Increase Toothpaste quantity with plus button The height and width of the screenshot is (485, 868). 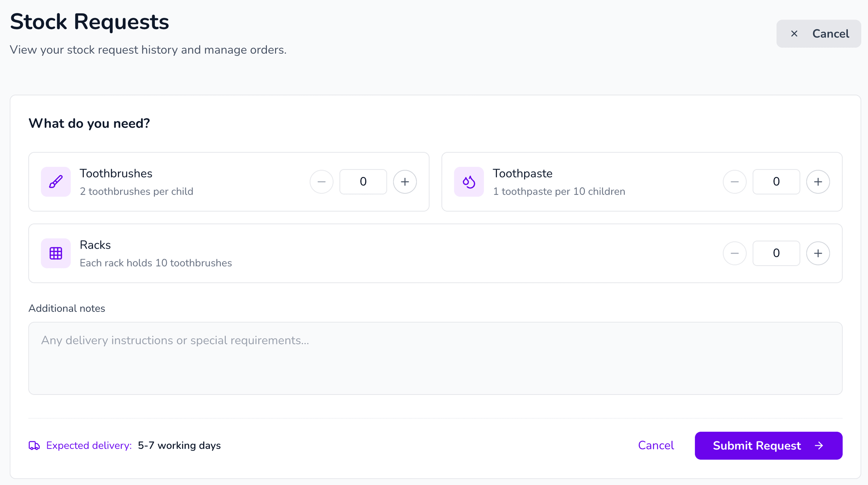point(818,182)
